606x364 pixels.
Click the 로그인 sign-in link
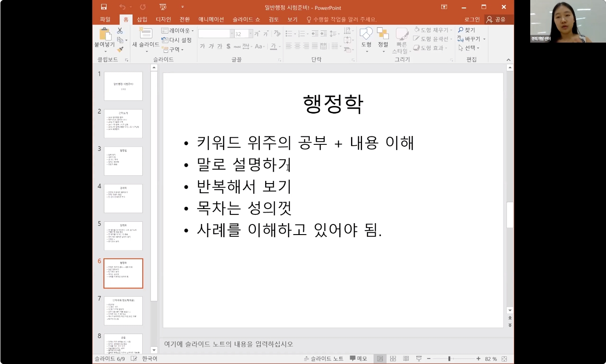472,19
